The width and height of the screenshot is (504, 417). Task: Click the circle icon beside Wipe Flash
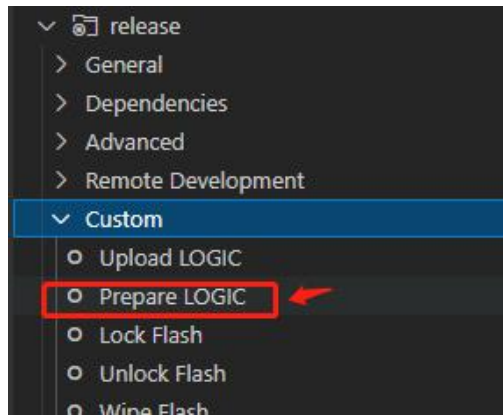click(x=75, y=410)
